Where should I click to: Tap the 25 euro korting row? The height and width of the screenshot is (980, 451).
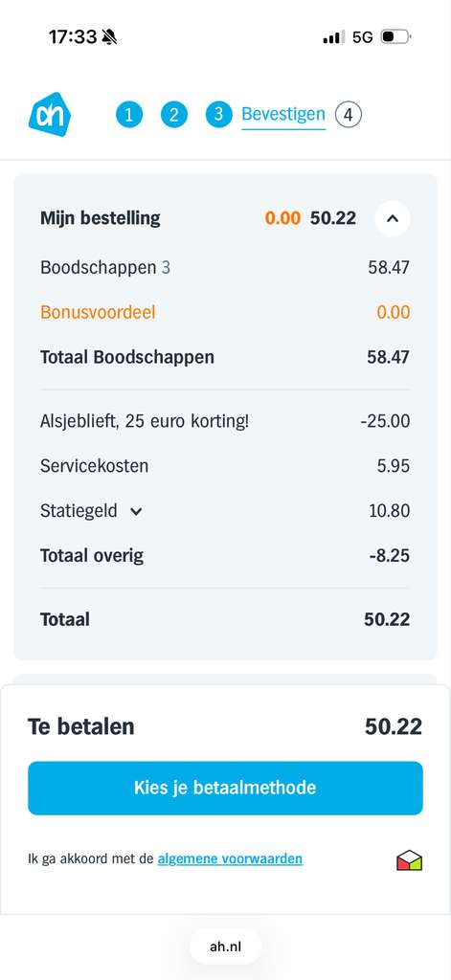(x=225, y=421)
